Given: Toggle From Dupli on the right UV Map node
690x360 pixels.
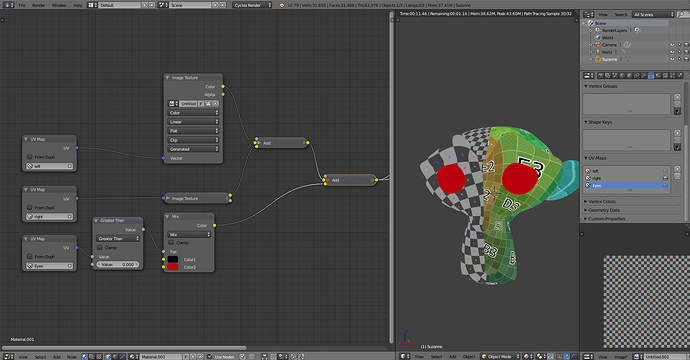Looking at the screenshot, I should [x=29, y=207].
